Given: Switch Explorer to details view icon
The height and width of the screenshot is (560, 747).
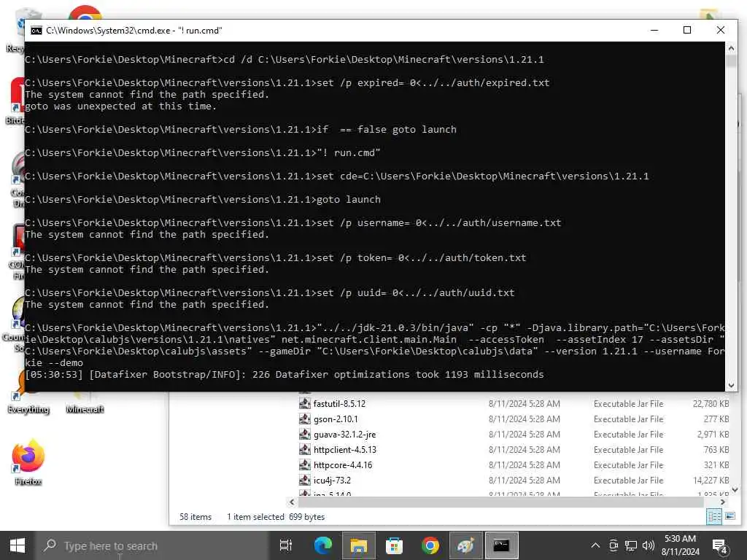Looking at the screenshot, I should 713,517.
